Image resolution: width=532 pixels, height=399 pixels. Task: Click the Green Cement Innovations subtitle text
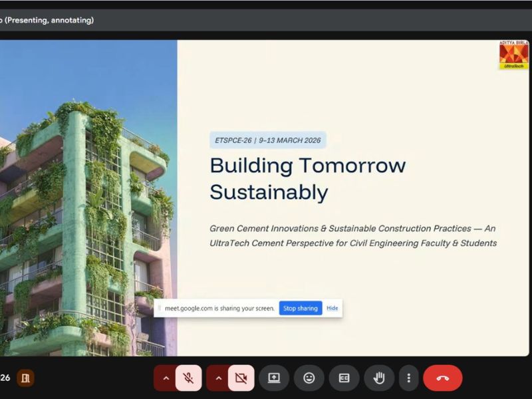[x=352, y=235]
